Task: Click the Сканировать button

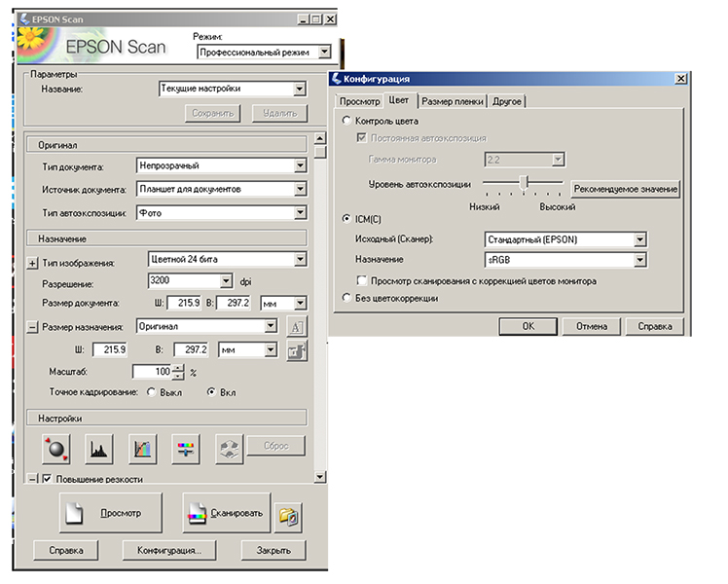Action: pyautogui.click(x=226, y=513)
